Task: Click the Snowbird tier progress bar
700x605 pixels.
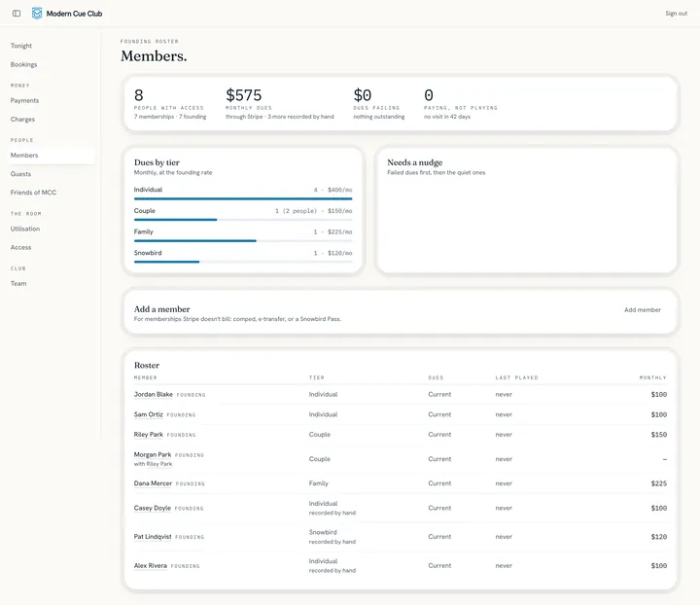Action: (243, 262)
